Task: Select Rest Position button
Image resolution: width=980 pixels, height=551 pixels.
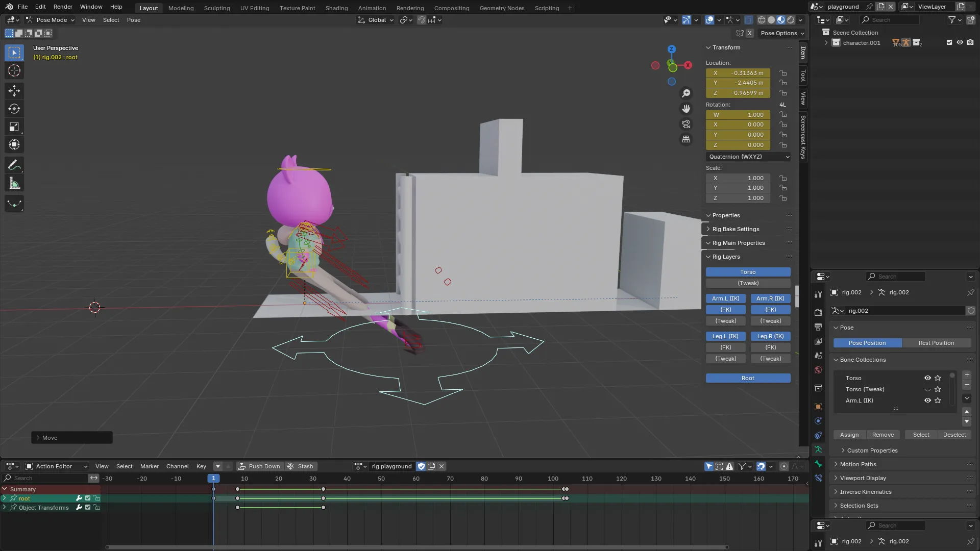Action: pyautogui.click(x=936, y=343)
